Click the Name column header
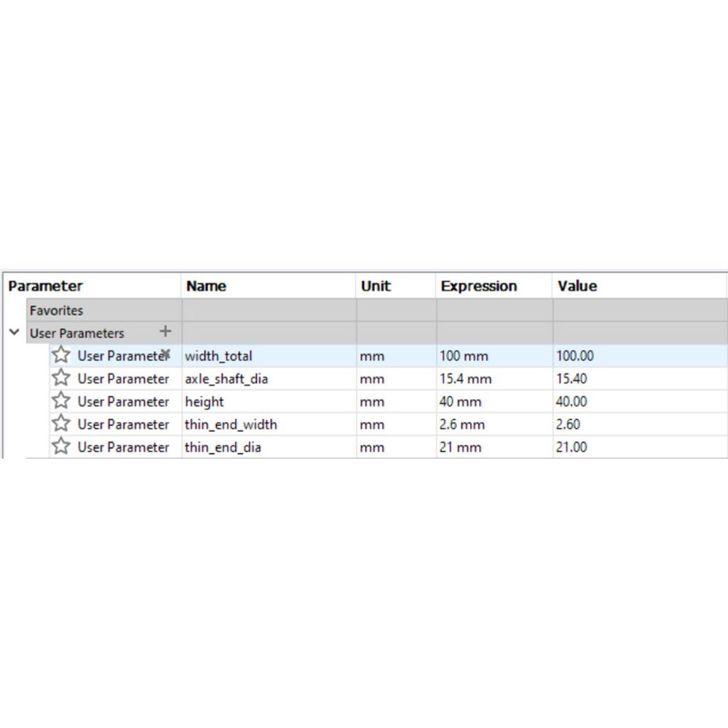This screenshot has width=728, height=728. pos(269,286)
